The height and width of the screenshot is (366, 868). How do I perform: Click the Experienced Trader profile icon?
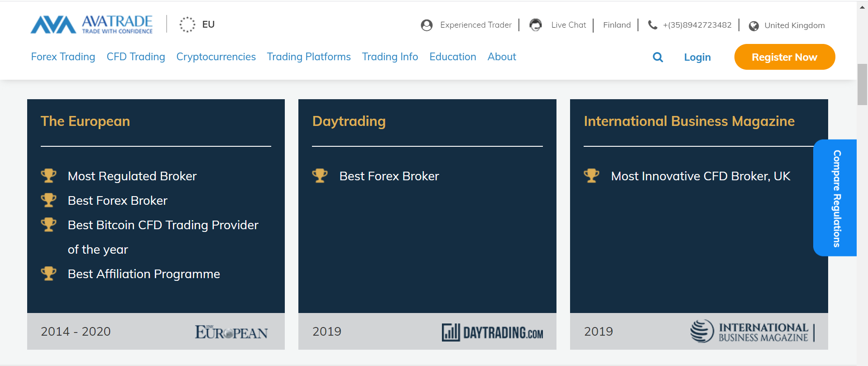pyautogui.click(x=427, y=25)
